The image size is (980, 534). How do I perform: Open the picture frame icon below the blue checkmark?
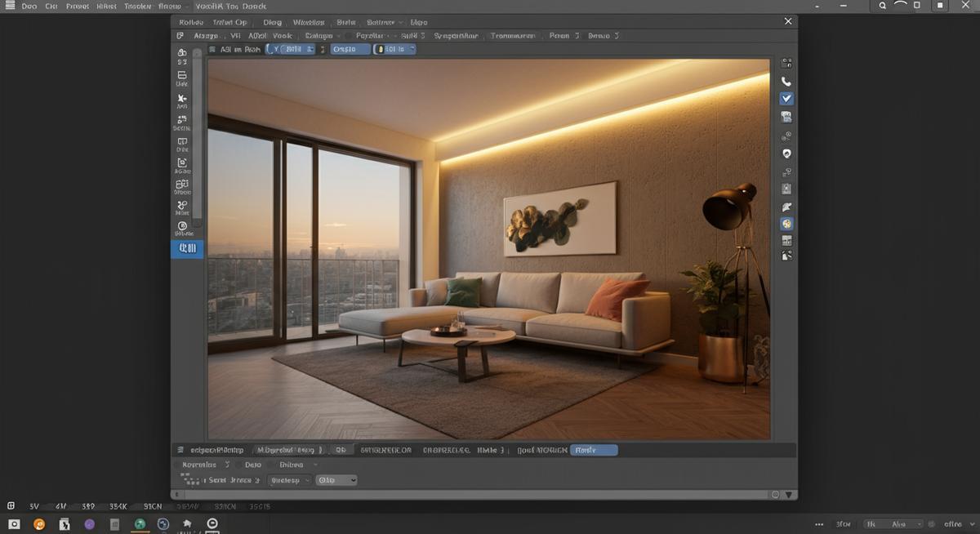pos(786,117)
